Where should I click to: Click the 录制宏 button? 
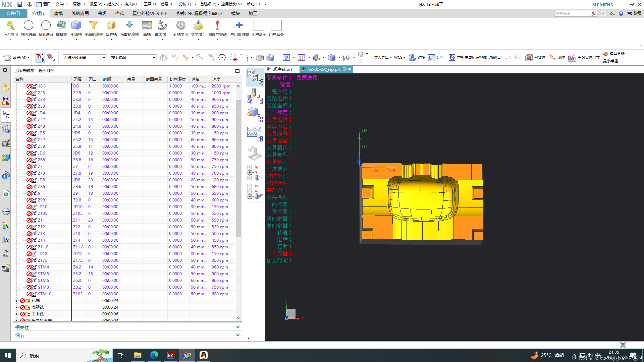point(495,58)
